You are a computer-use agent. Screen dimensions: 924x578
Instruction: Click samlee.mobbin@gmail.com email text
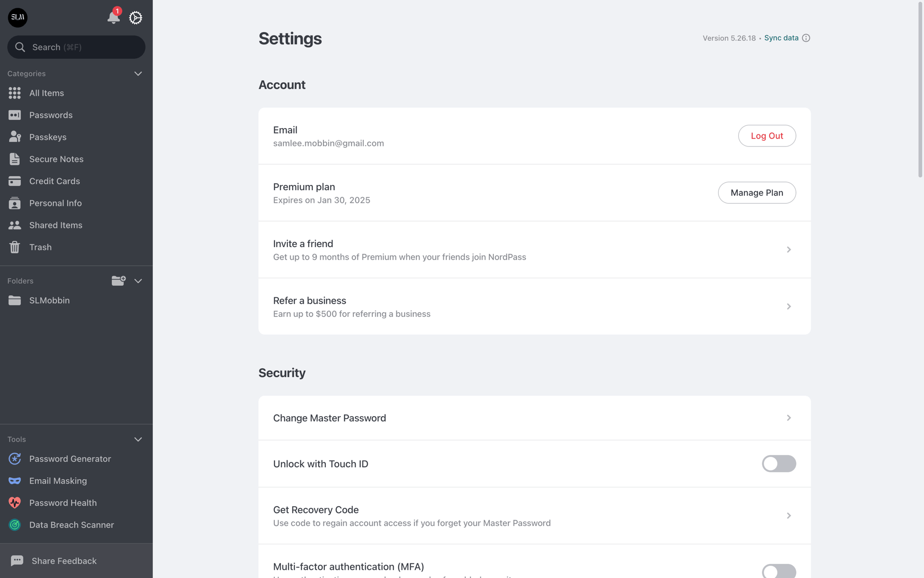coord(329,143)
